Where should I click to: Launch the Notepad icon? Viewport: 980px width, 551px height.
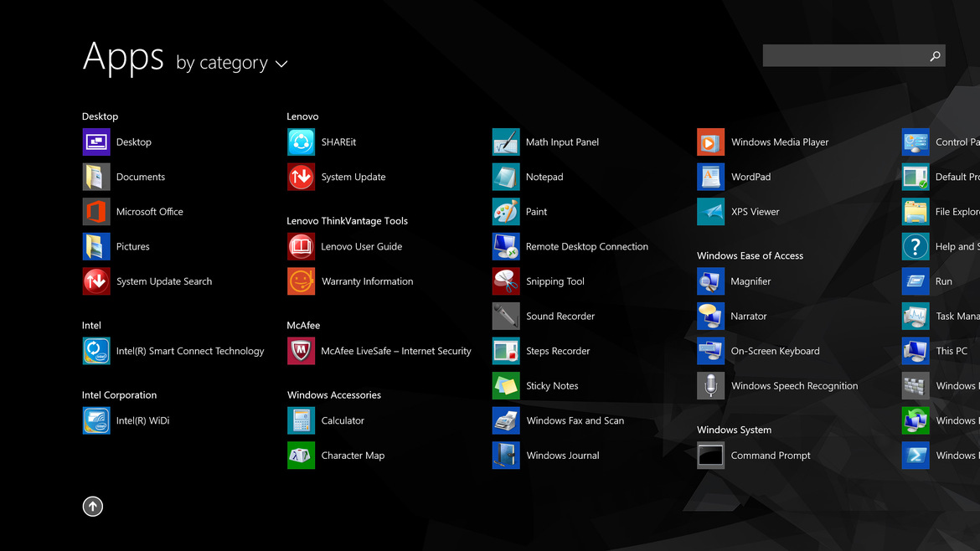coord(506,177)
